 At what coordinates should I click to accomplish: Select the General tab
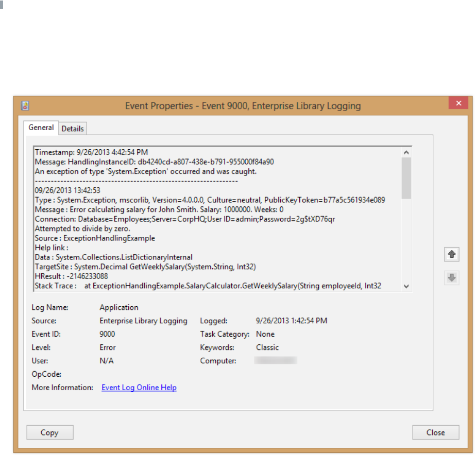tap(41, 128)
